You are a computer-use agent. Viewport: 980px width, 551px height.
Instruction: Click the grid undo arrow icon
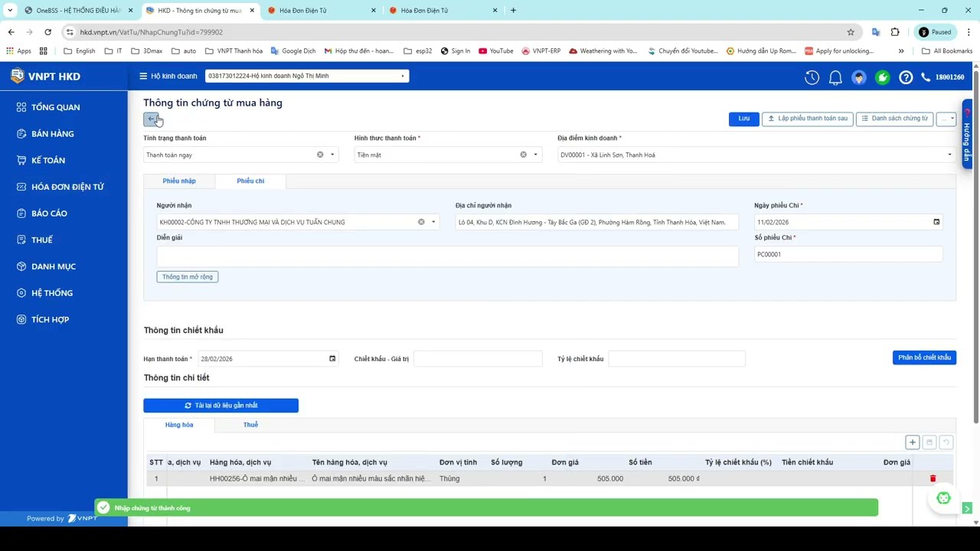(x=946, y=442)
